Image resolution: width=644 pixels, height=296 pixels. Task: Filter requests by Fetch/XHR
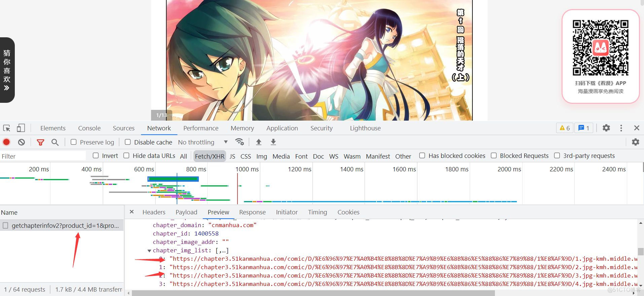pos(210,156)
